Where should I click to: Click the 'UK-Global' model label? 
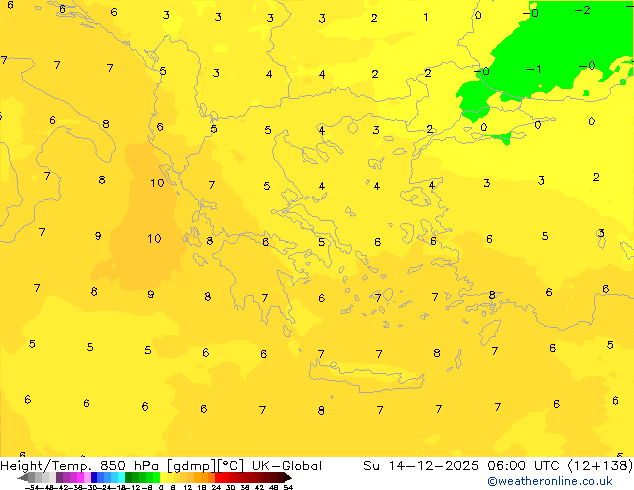tap(287, 466)
